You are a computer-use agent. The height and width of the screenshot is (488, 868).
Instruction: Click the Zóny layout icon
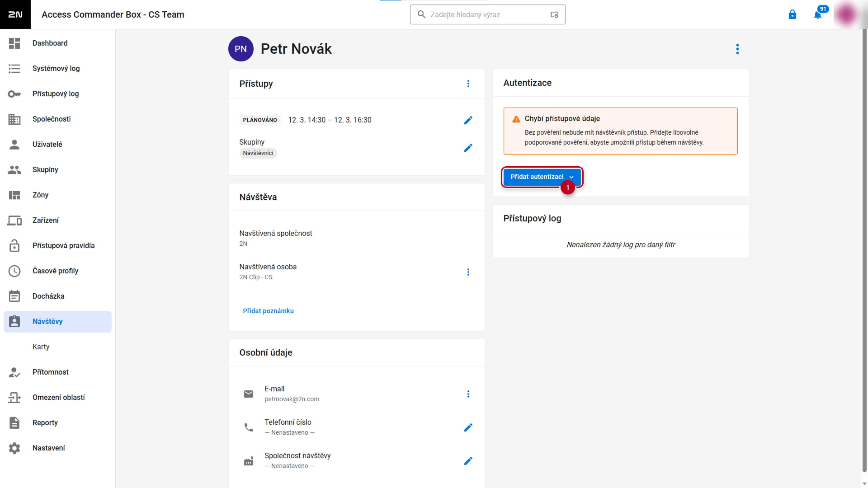(x=14, y=195)
